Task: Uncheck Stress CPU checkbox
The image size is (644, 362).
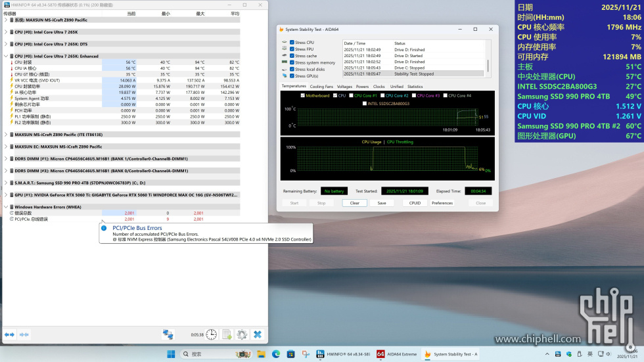Action: [x=292, y=42]
